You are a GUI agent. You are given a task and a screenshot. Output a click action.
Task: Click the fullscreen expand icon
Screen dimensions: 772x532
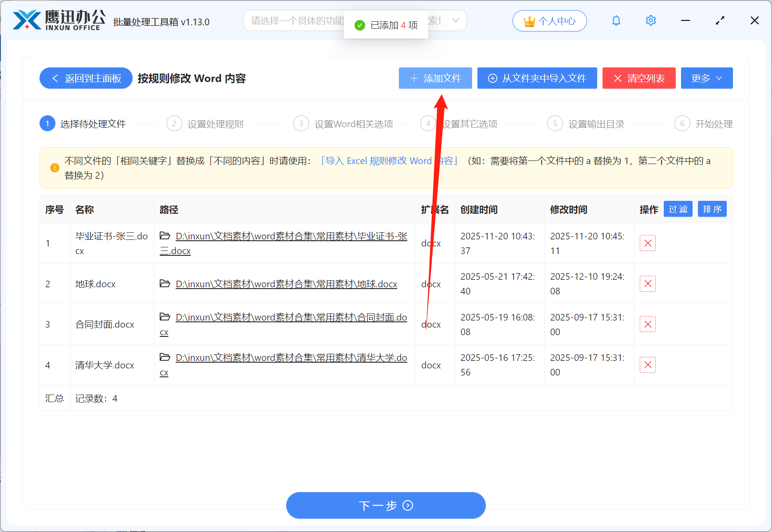[x=720, y=20]
